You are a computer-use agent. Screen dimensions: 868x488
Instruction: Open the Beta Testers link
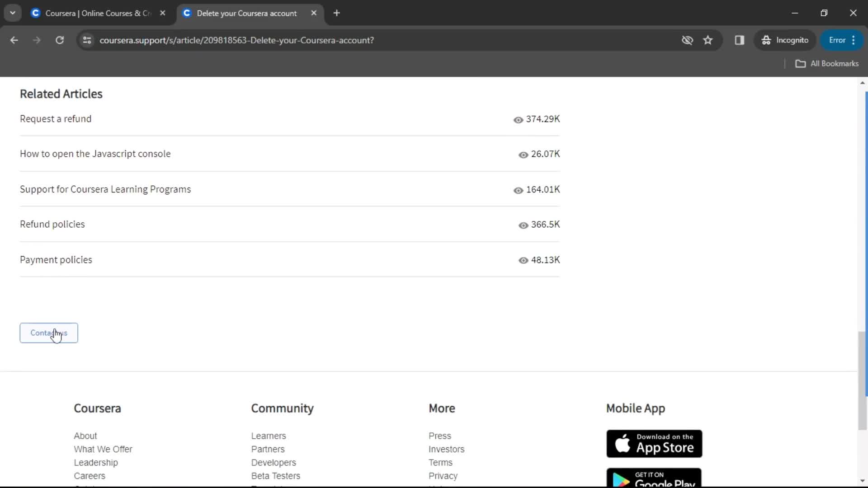(276, 476)
